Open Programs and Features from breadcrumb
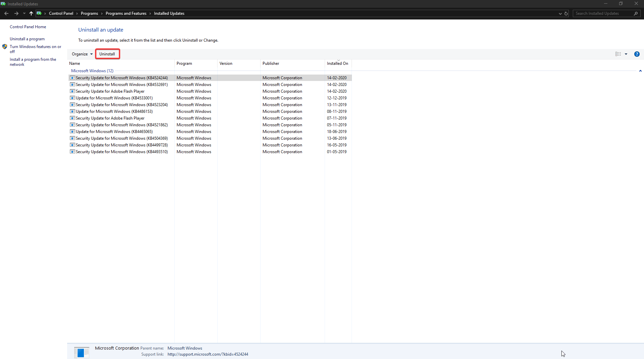The height and width of the screenshot is (359, 644). (126, 13)
